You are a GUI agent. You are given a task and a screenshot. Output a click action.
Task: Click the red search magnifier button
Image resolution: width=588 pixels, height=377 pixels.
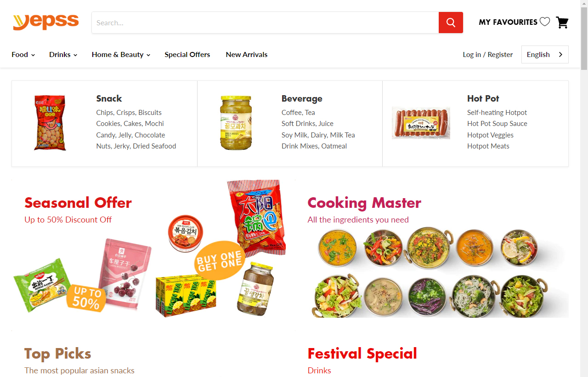coord(451,23)
